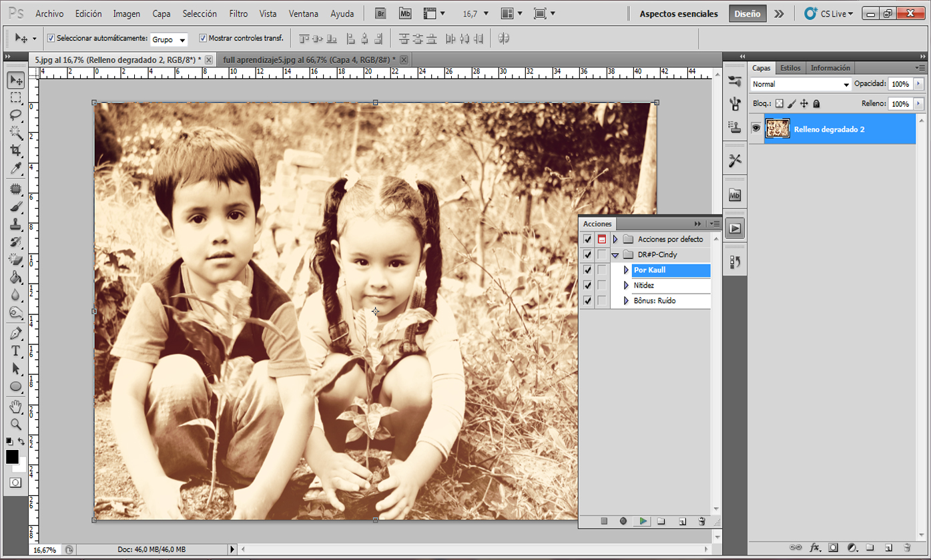Select the Hand tool
This screenshot has width=931, height=560.
click(16, 406)
